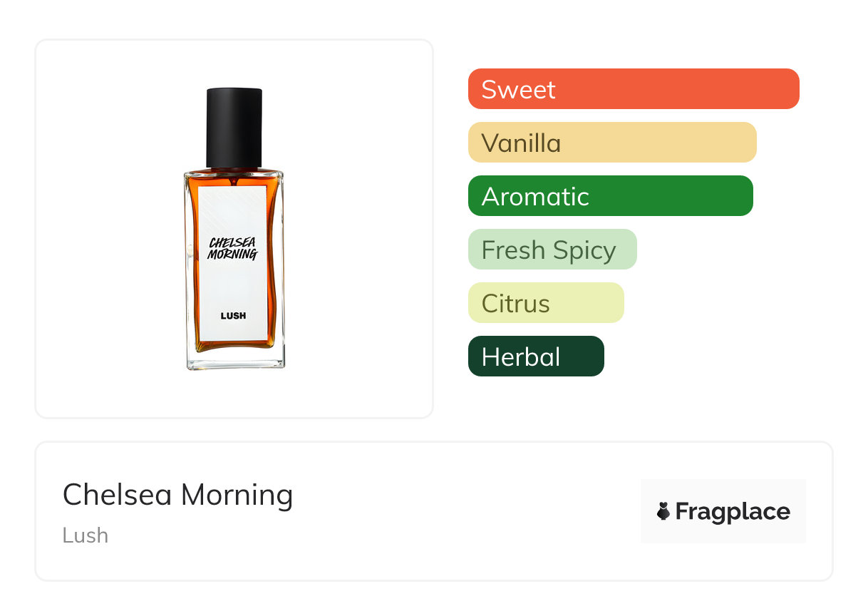Click the Fragplace perfume bottle logo icon
Screen dimensions: 868x616
(x=663, y=511)
